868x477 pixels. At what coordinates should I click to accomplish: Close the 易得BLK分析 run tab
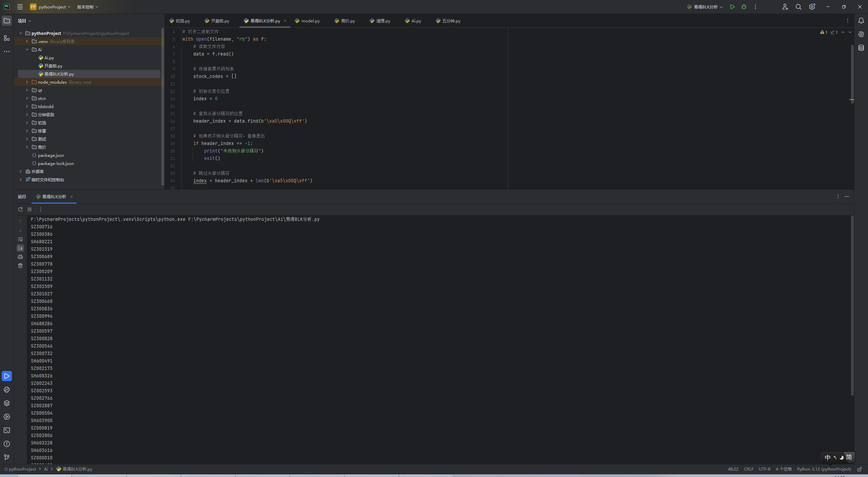click(72, 197)
